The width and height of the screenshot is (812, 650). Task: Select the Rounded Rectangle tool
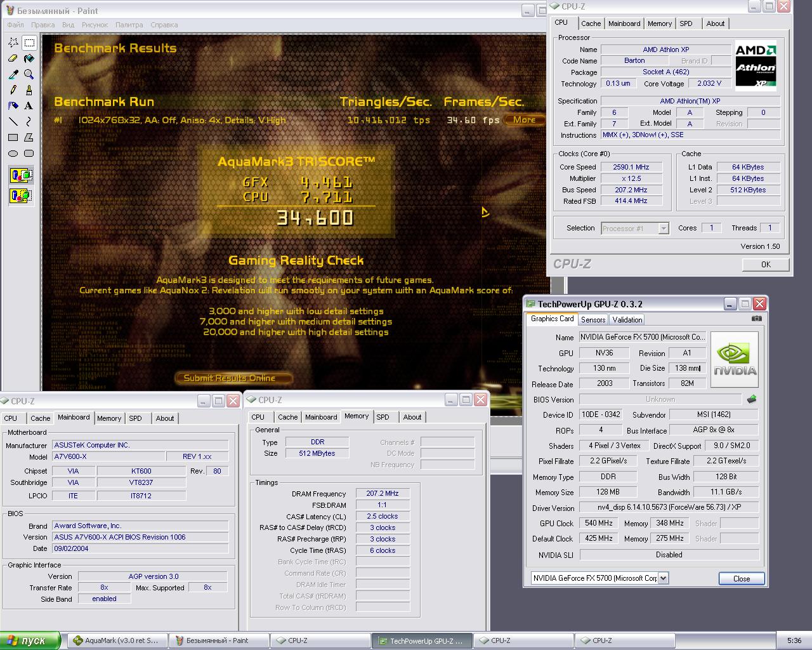tap(29, 153)
